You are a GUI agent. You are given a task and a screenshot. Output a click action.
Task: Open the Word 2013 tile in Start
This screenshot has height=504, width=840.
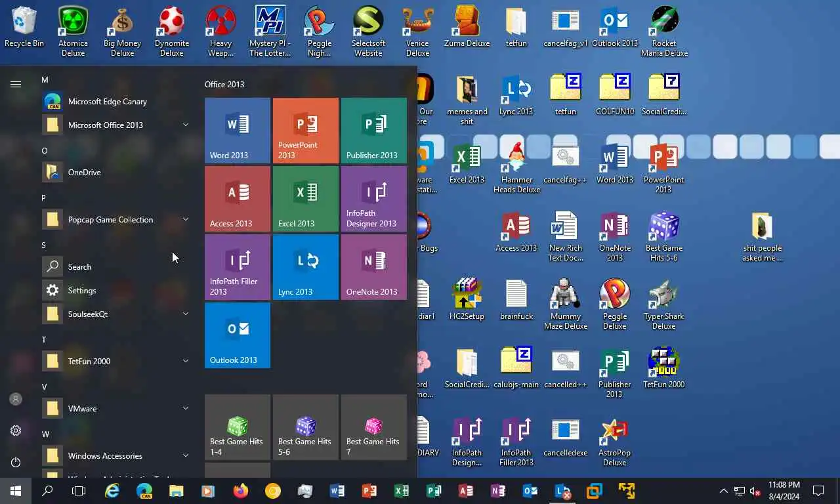point(238,131)
